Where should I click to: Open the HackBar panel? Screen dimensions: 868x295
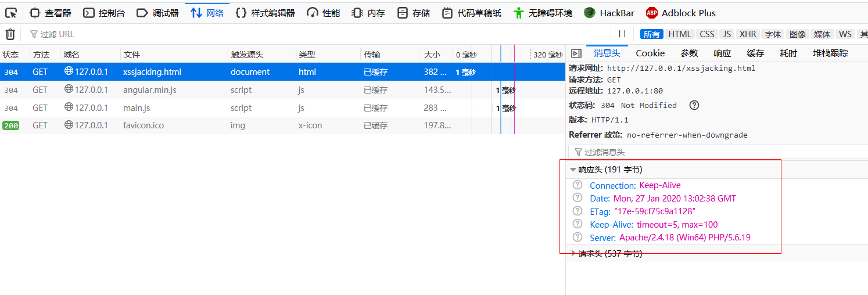coord(609,13)
